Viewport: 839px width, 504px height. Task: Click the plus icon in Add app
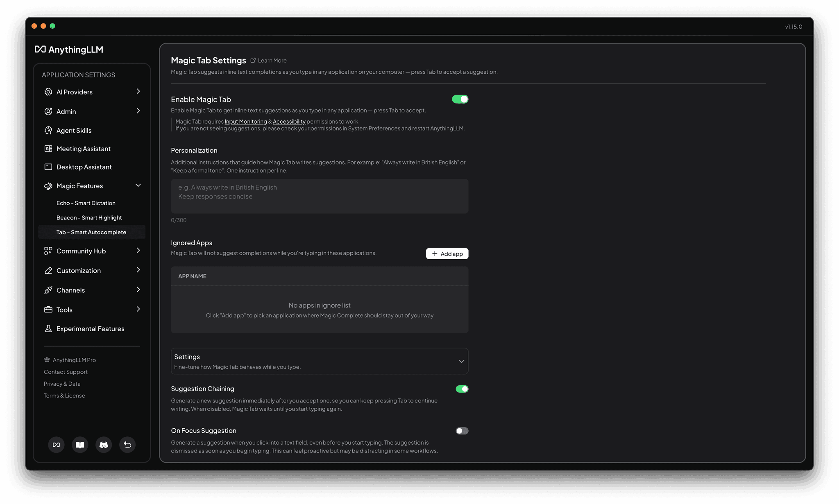click(x=435, y=253)
